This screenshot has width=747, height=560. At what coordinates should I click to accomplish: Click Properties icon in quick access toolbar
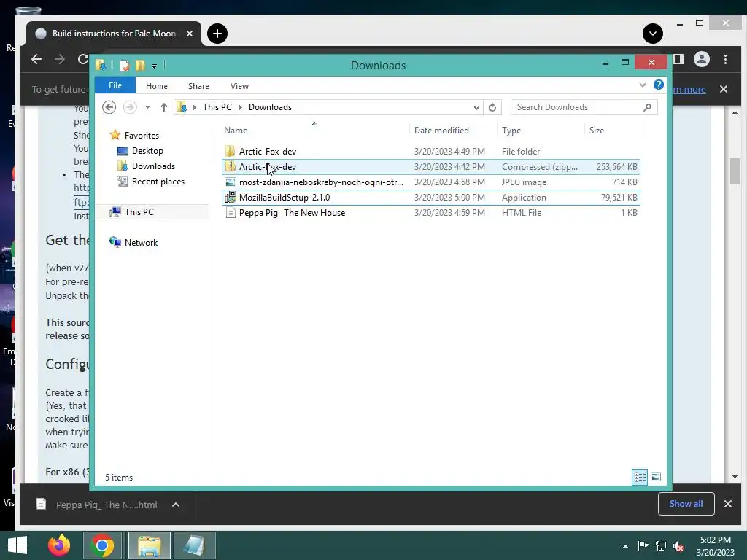(x=124, y=65)
